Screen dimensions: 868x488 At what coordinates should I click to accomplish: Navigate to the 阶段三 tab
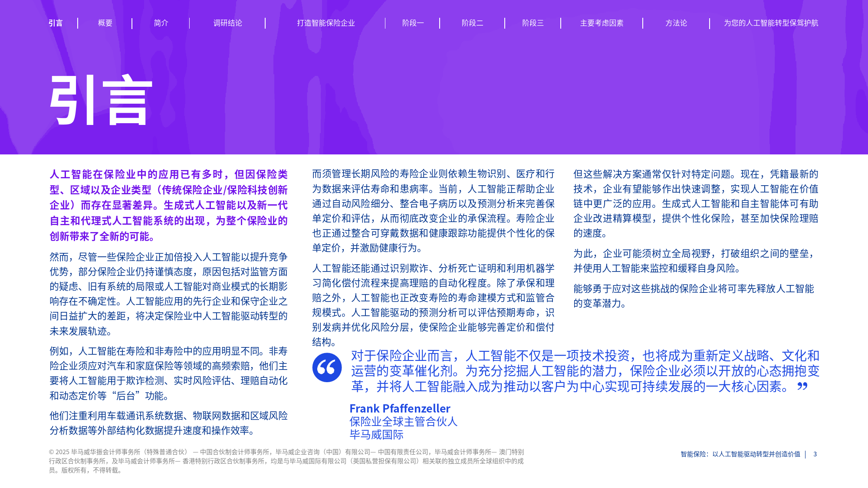point(533,23)
